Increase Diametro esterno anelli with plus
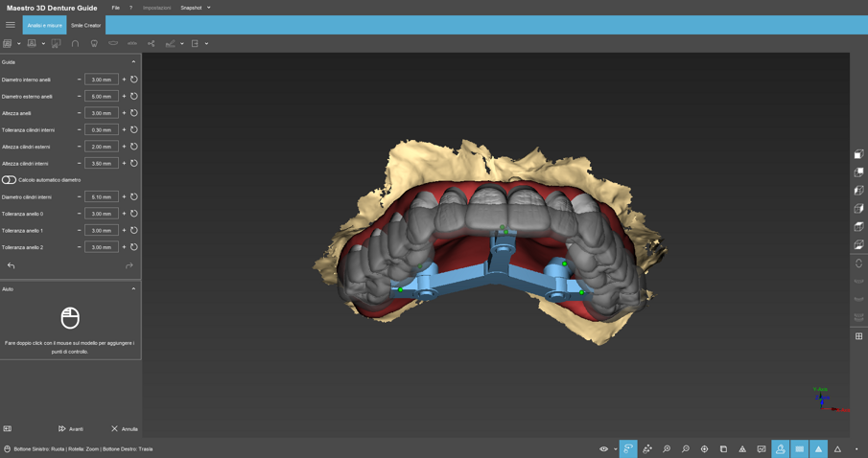This screenshot has width=868, height=458. [x=124, y=96]
